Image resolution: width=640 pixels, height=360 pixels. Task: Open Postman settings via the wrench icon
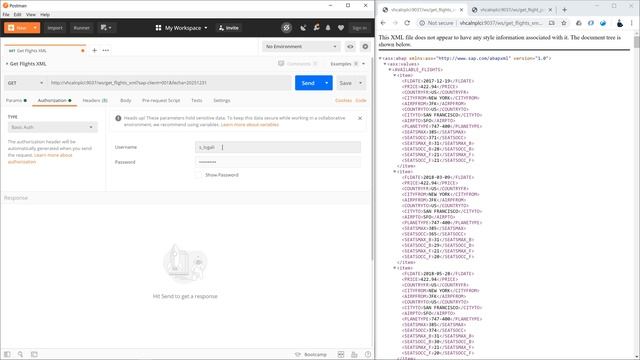(x=316, y=27)
